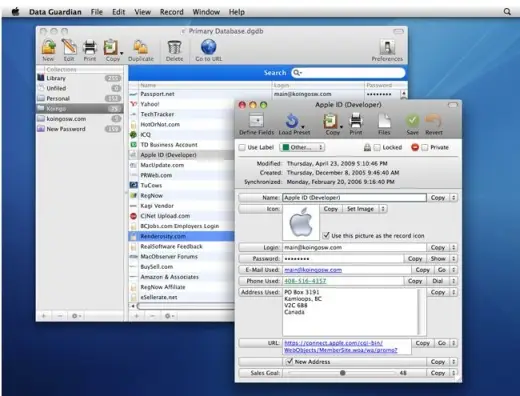520x396 pixels.
Task: Click the Apple menu icon
Action: pos(16,12)
